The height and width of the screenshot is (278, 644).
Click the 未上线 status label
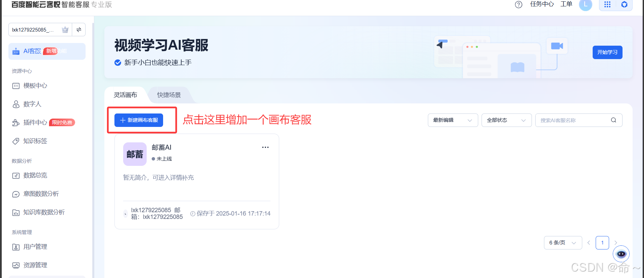pyautogui.click(x=162, y=159)
